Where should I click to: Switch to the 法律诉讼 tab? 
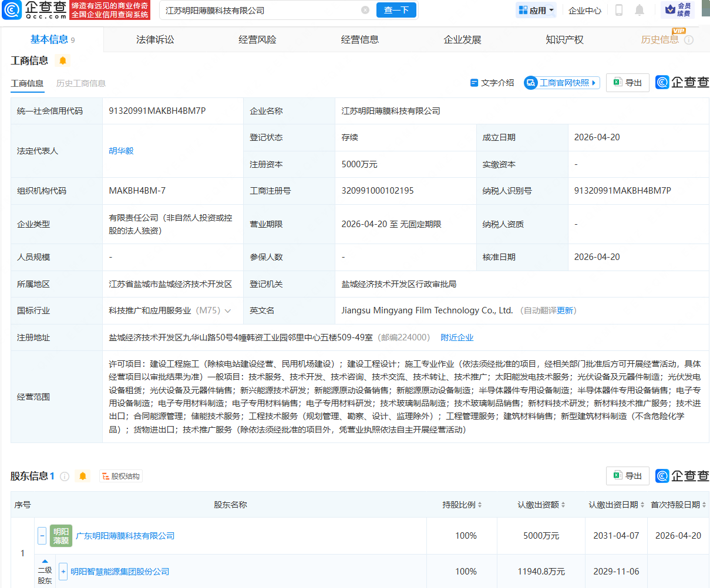pyautogui.click(x=155, y=40)
